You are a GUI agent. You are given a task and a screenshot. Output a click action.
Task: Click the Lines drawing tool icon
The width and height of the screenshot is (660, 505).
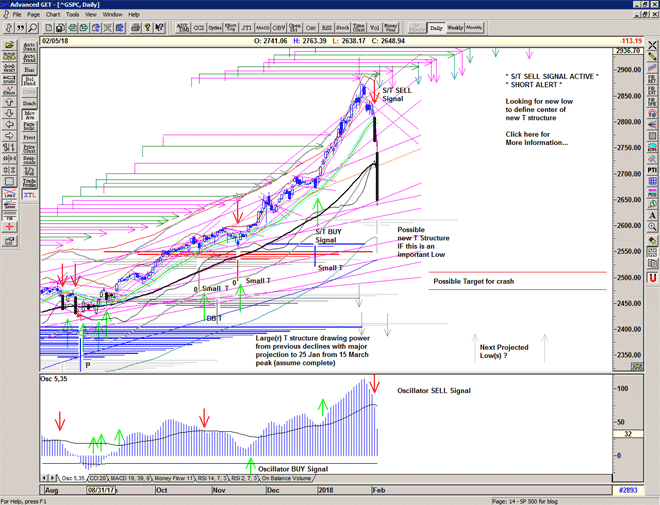coord(9,201)
